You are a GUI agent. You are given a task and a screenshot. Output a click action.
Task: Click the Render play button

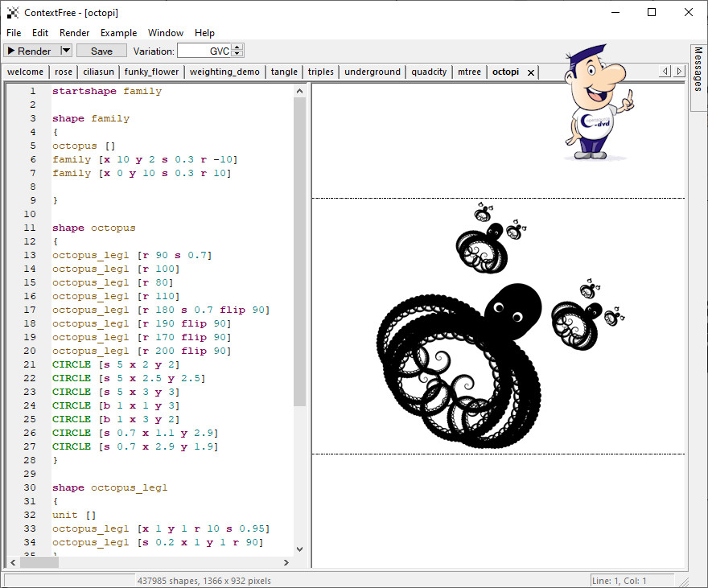(x=30, y=51)
